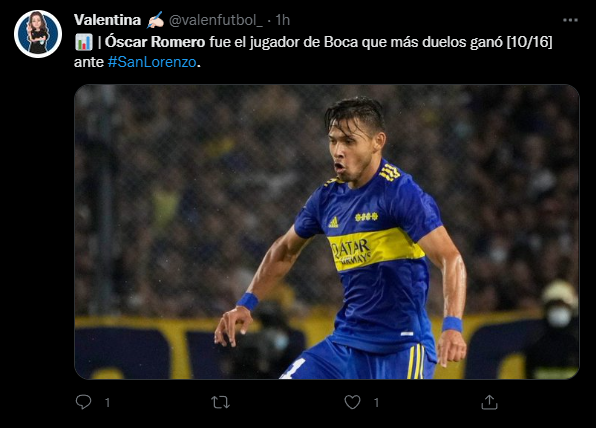Retweet this post using the arrows icon
The height and width of the screenshot is (428, 596).
point(220,402)
